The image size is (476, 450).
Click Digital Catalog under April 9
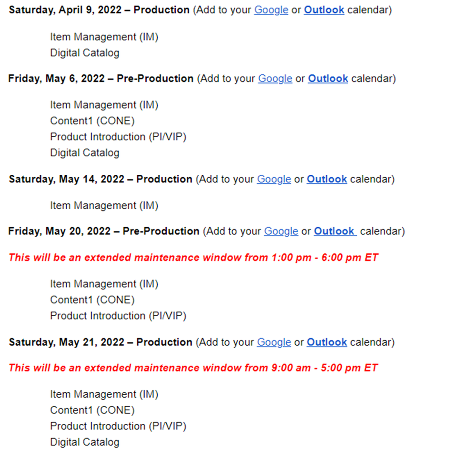pyautogui.click(x=84, y=53)
